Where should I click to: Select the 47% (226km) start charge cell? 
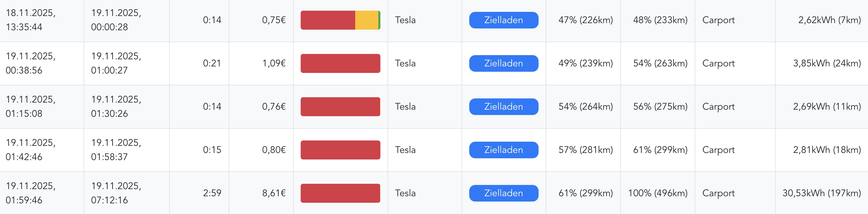[x=585, y=20]
